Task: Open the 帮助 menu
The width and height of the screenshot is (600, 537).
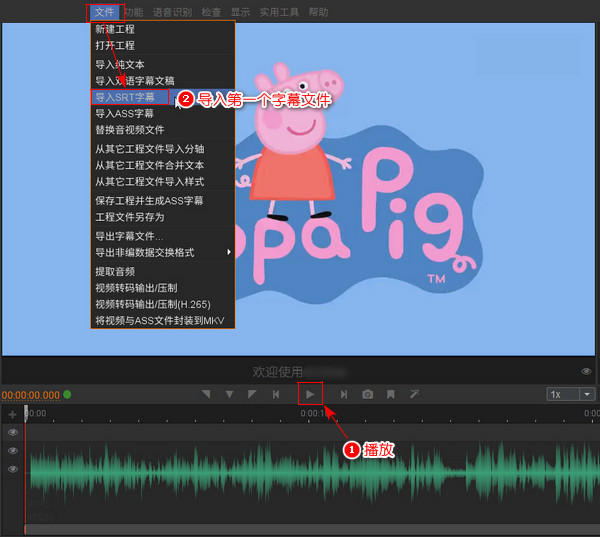Action: (x=318, y=12)
